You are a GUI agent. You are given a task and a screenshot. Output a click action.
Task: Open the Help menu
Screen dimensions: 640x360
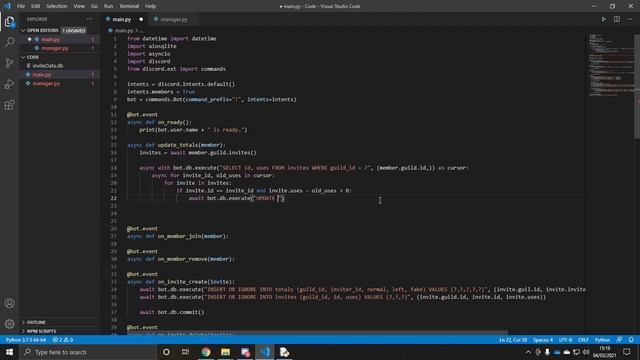tap(151, 6)
